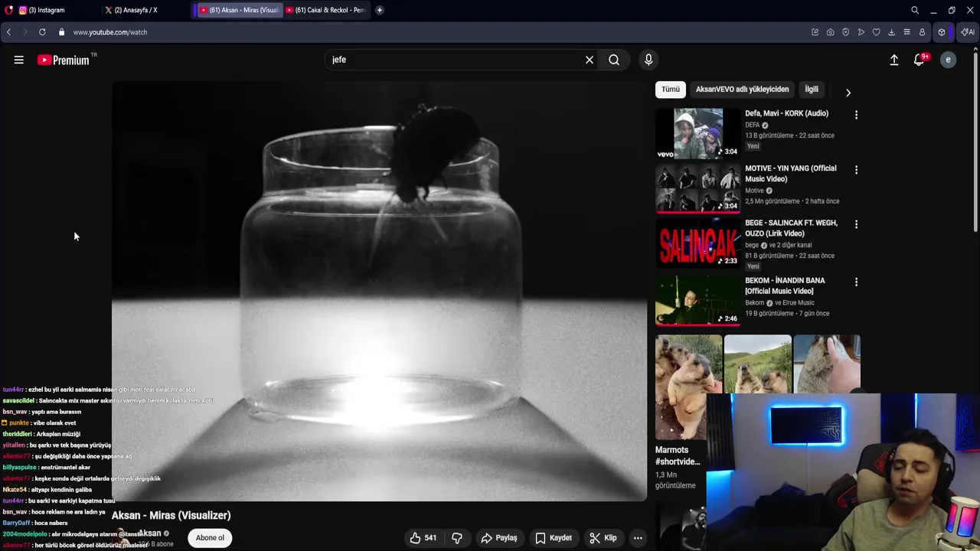This screenshot has height=551, width=980.
Task: Take a snapshot with camera icon
Action: (x=830, y=32)
